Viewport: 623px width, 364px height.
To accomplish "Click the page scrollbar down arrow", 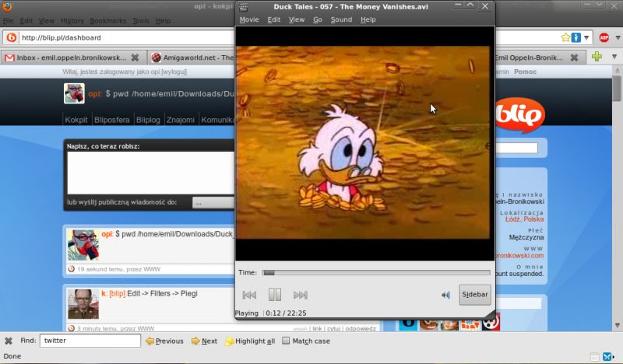I will (617, 325).
